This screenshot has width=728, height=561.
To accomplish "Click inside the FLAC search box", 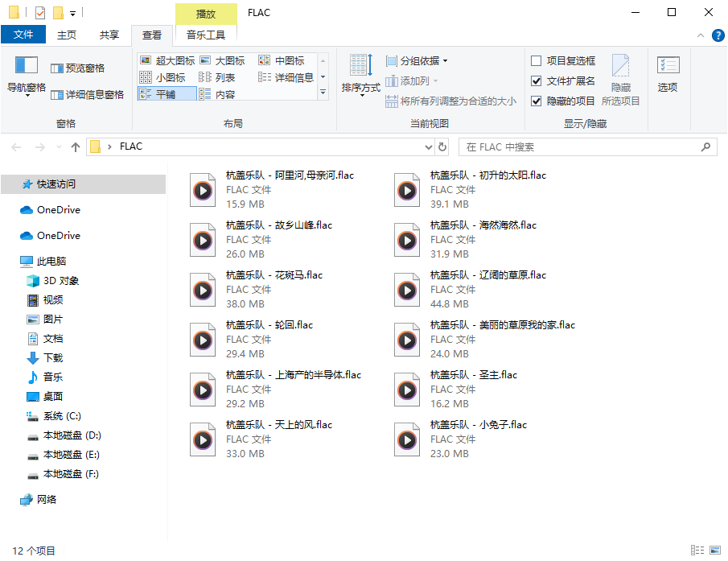I will pyautogui.click(x=579, y=146).
